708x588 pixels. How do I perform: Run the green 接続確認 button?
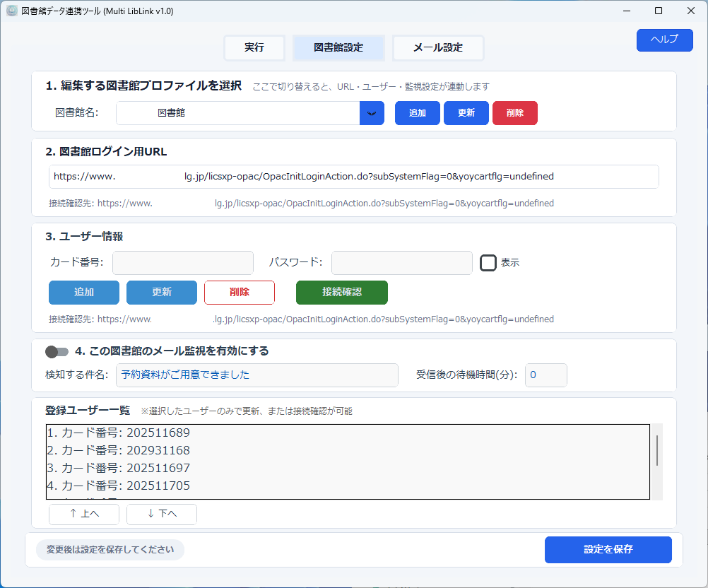(342, 292)
